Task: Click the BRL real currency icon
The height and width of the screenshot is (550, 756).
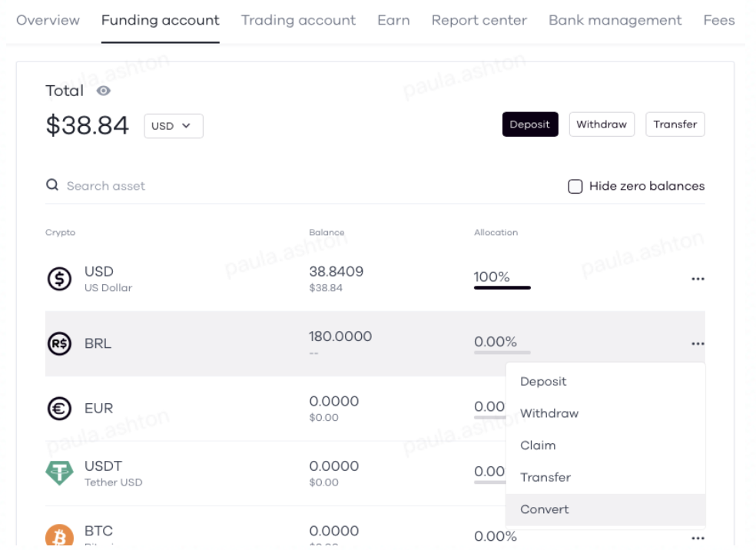Action: coord(58,343)
